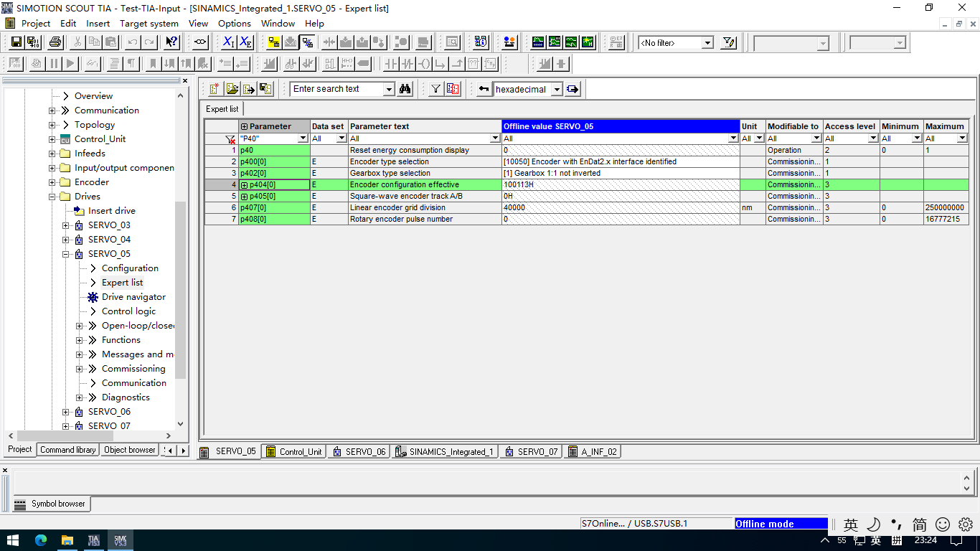This screenshot has height=551, width=980.
Task: Click the yellow connect to target devices icon
Action: click(273, 42)
